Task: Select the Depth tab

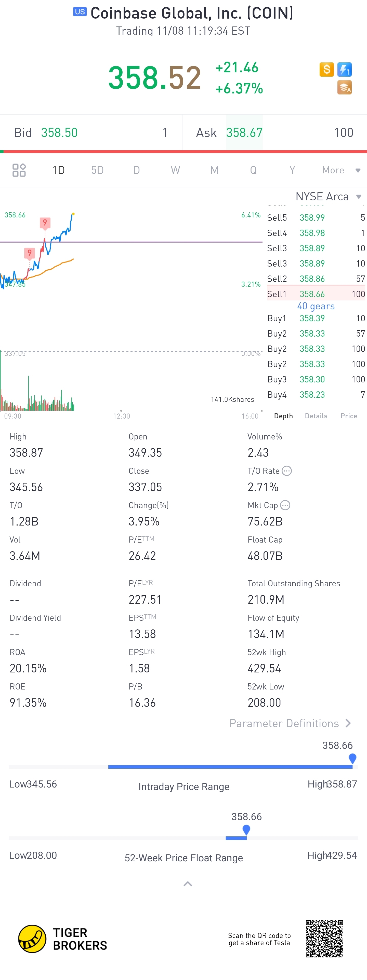Action: coord(284,416)
